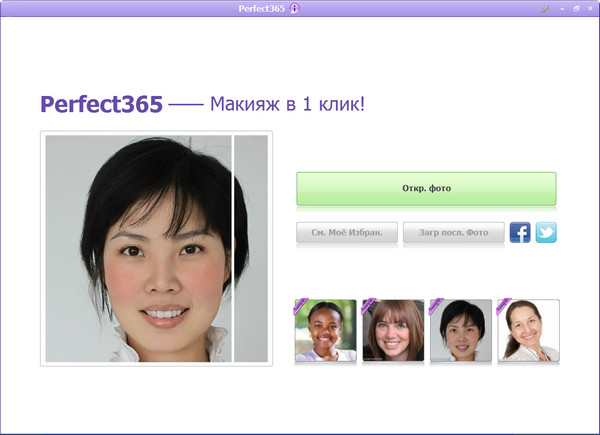Minimize the Perfect365 window

click(x=562, y=9)
